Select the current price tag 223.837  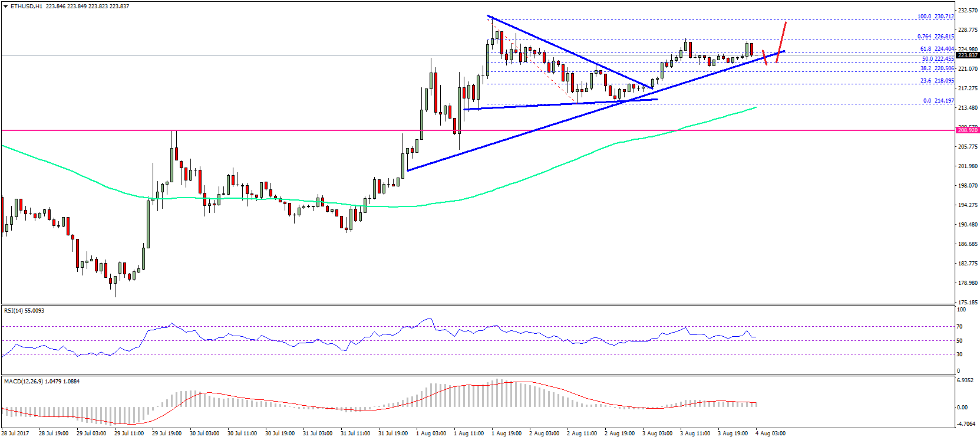[967, 55]
